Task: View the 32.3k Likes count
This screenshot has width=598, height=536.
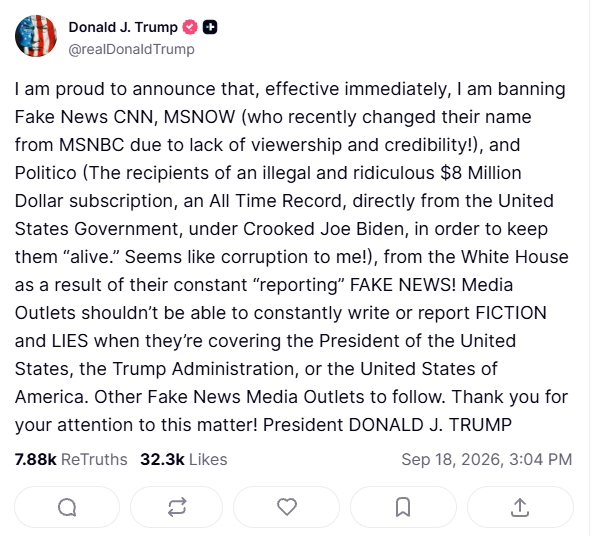Action: tap(183, 460)
